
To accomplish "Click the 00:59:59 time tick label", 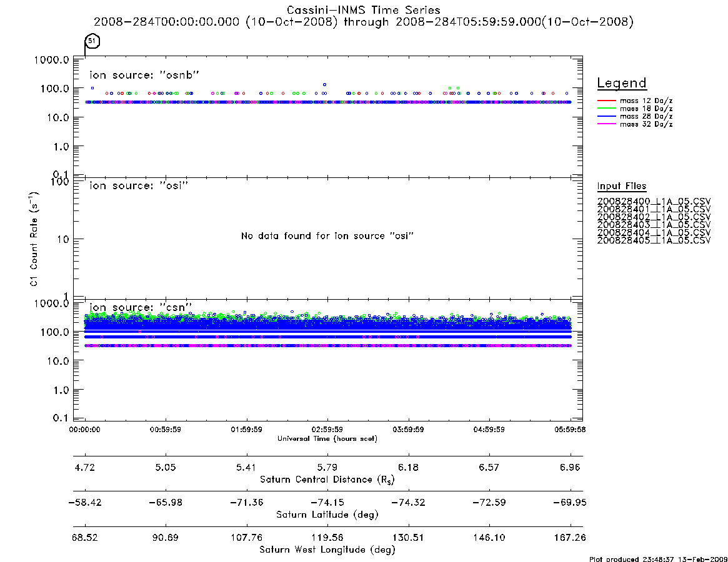I will coord(166,430).
